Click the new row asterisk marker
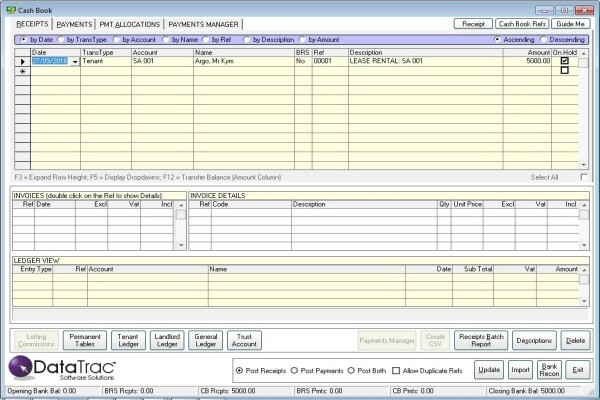The image size is (600, 400). [x=23, y=71]
